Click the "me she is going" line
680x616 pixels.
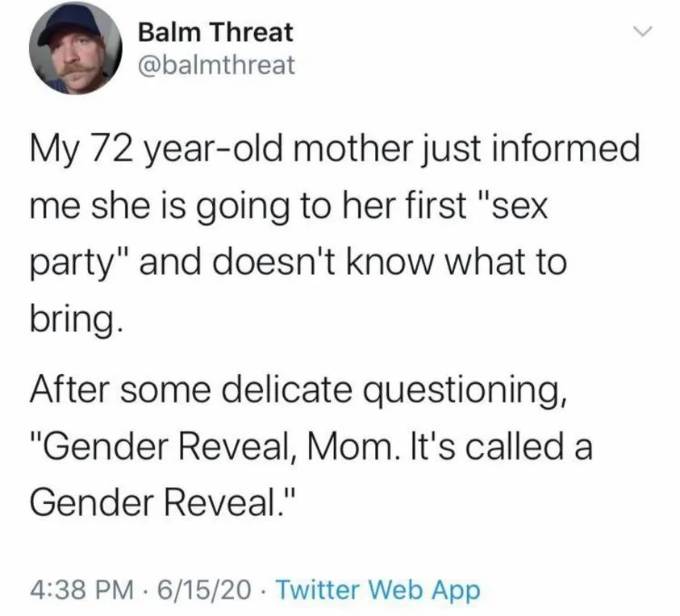[x=289, y=206]
